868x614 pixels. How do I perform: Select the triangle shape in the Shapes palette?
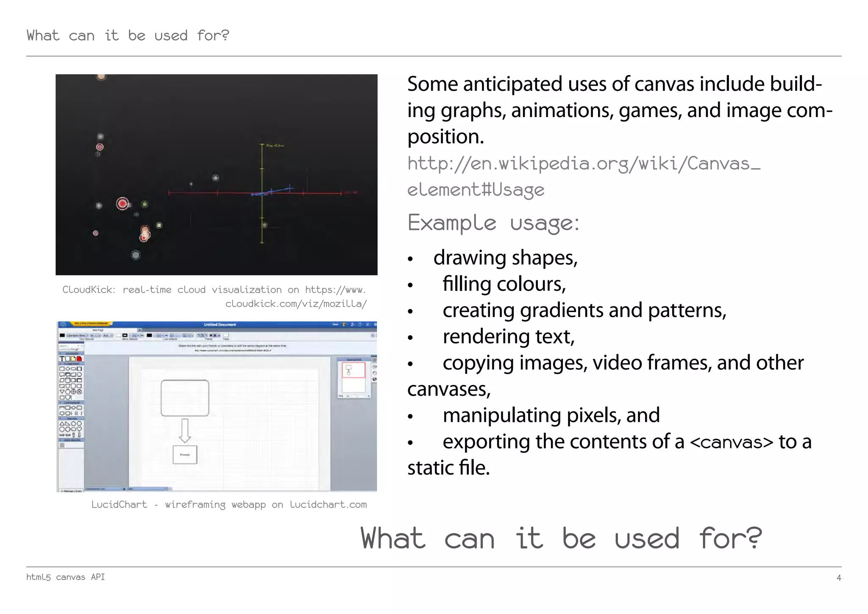(x=62, y=424)
